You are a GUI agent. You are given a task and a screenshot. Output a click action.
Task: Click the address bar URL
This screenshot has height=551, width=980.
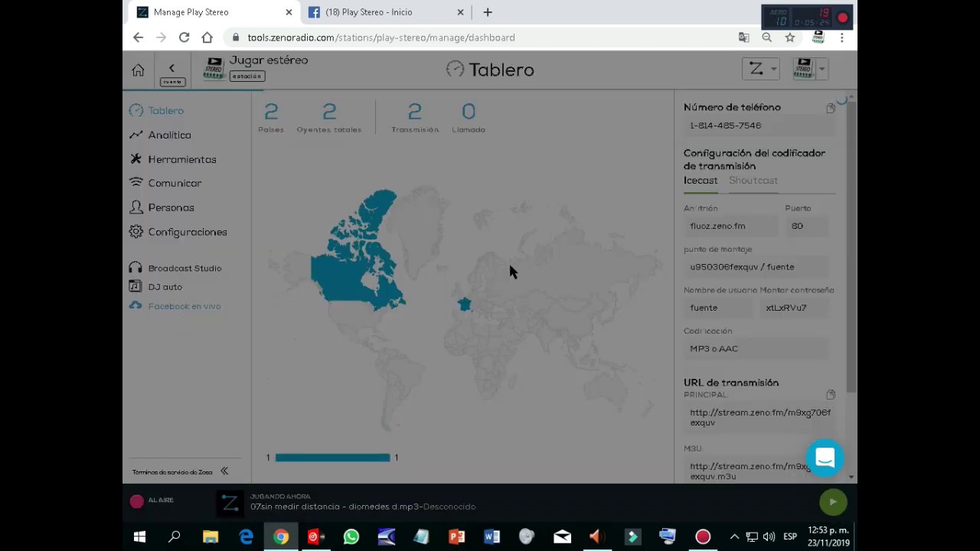381,37
